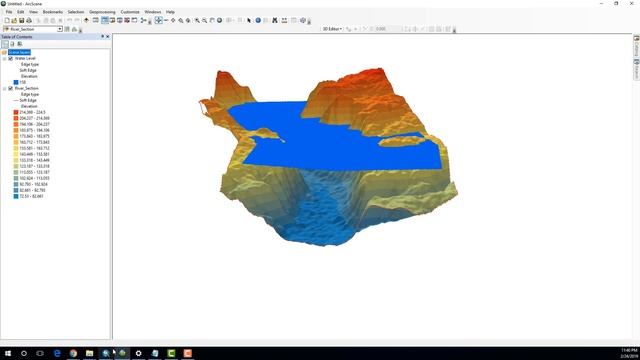Open the View menu
The width and height of the screenshot is (640, 360).
click(x=33, y=12)
